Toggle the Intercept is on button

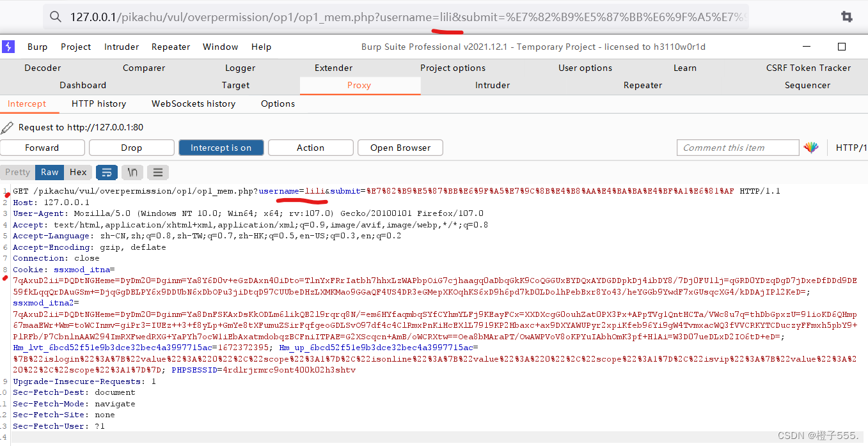(x=221, y=148)
